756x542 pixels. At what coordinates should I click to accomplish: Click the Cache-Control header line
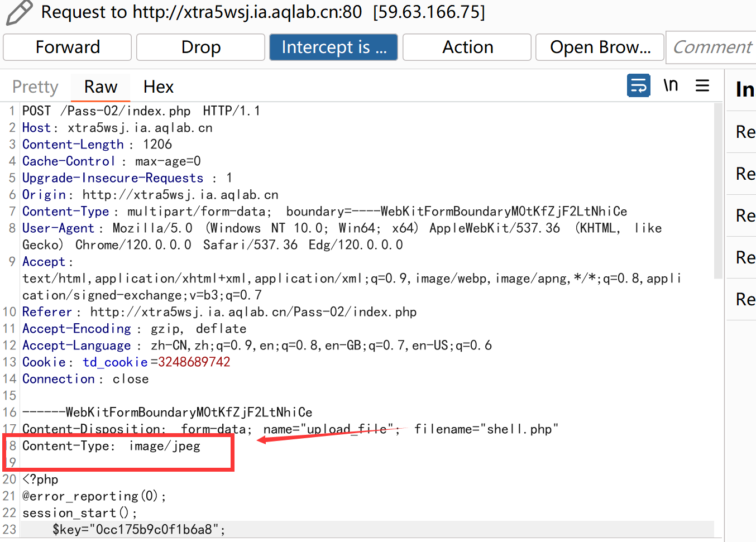[x=112, y=161]
